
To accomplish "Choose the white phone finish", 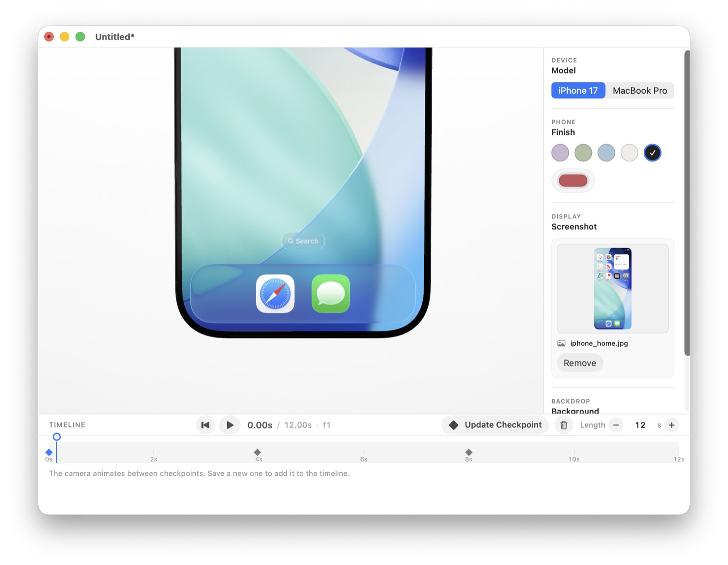I will click(x=630, y=153).
